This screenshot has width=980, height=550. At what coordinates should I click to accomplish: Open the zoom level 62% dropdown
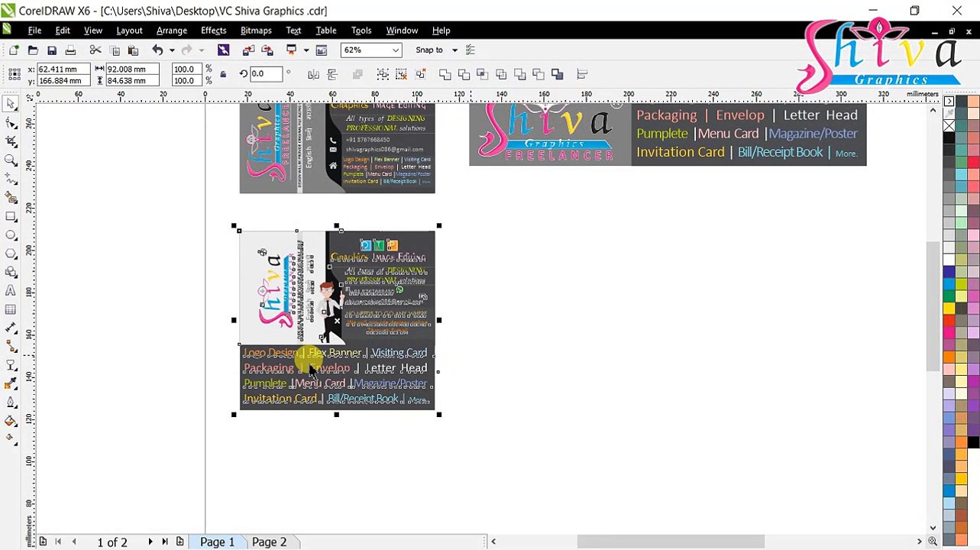pos(396,50)
